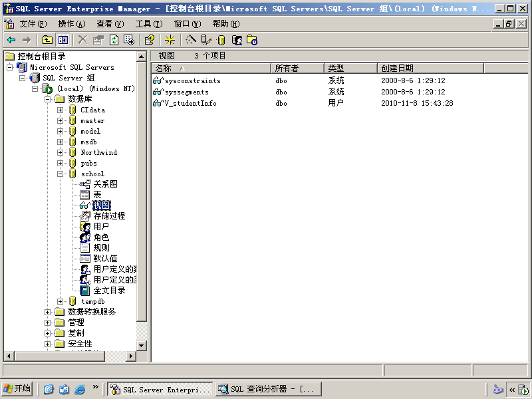Expand hidden system tray icons chevron
The image size is (532, 399).
tap(512, 390)
